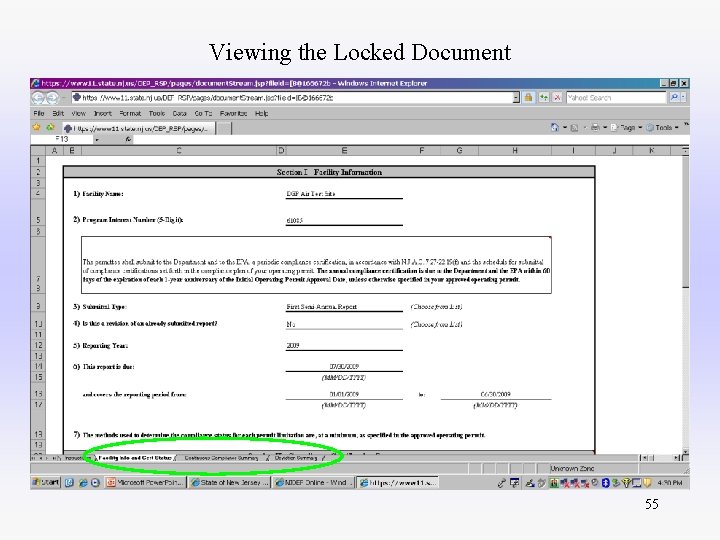Click the Home icon in the command bar
This screenshot has height=540, width=720.
click(x=555, y=127)
